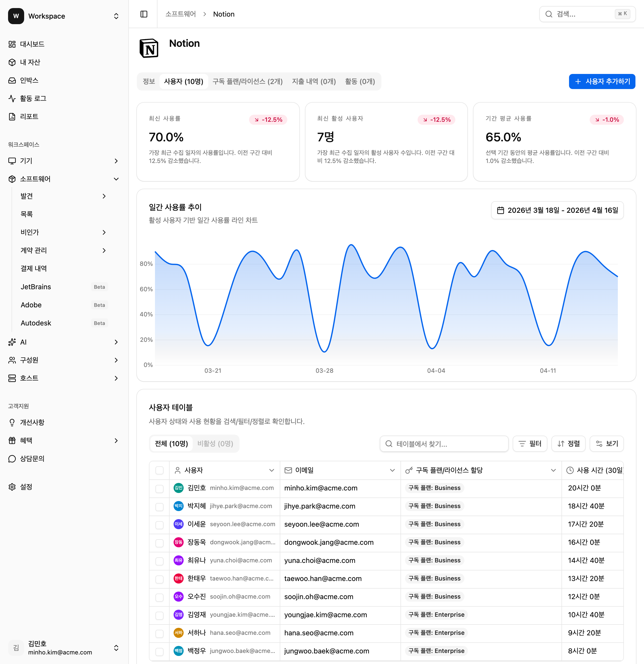The height and width of the screenshot is (664, 644).
Task: Open 리포트 report icon
Action: tap(12, 117)
